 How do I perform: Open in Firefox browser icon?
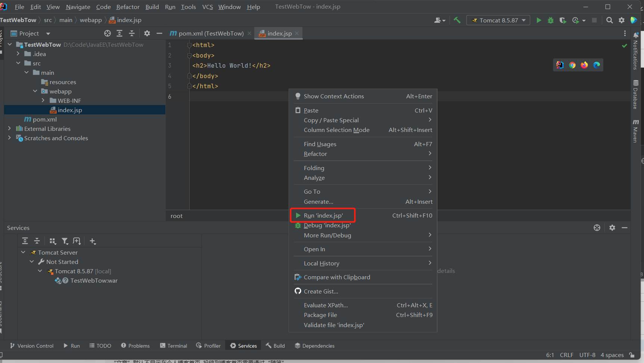(x=584, y=65)
